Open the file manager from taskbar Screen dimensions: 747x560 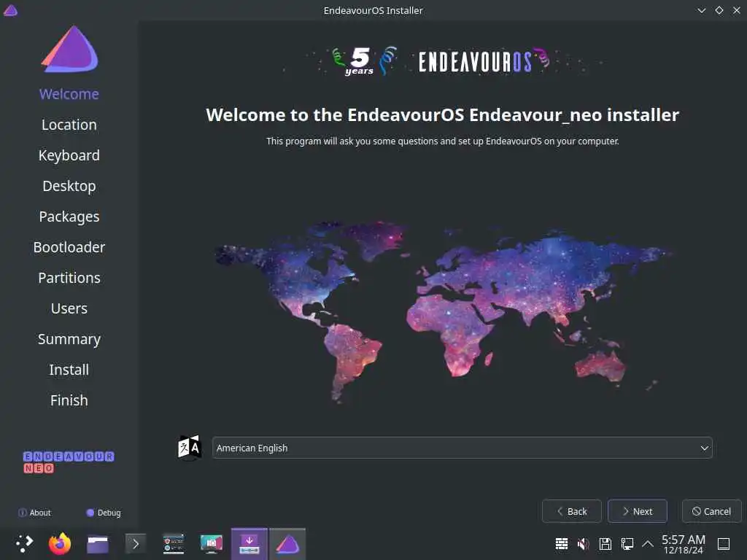coord(98,544)
